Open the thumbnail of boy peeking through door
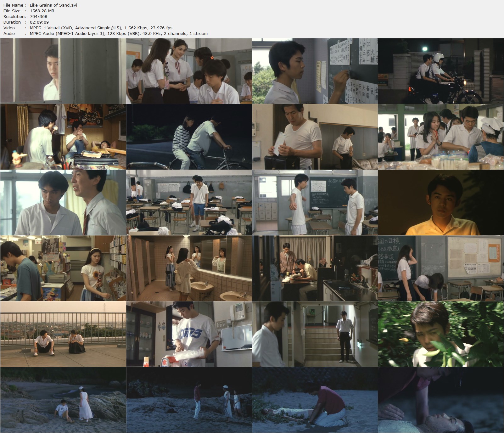 click(63, 71)
